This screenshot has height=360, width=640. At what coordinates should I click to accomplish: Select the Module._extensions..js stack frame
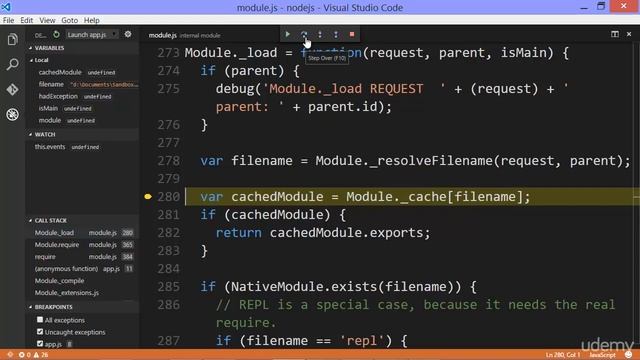pos(83,293)
